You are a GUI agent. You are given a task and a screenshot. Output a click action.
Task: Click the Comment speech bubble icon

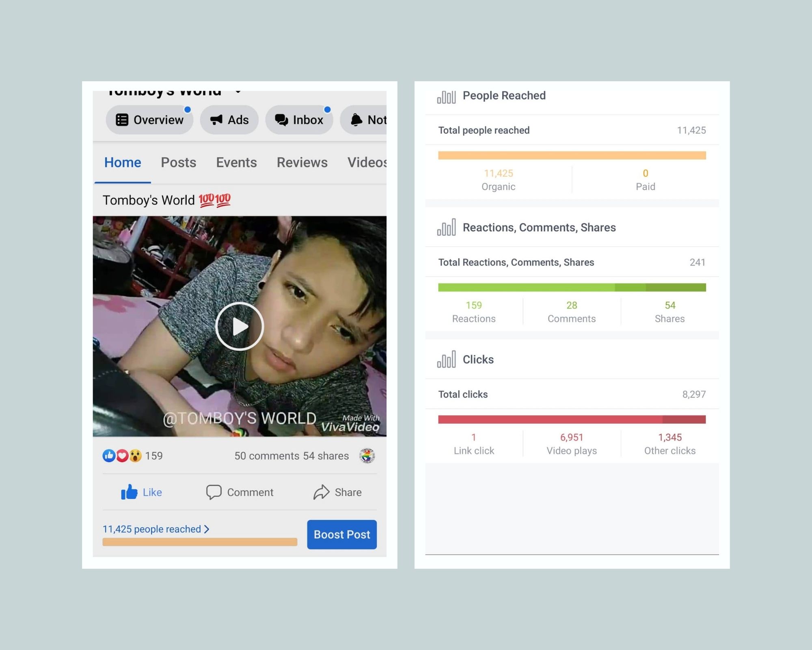click(214, 492)
